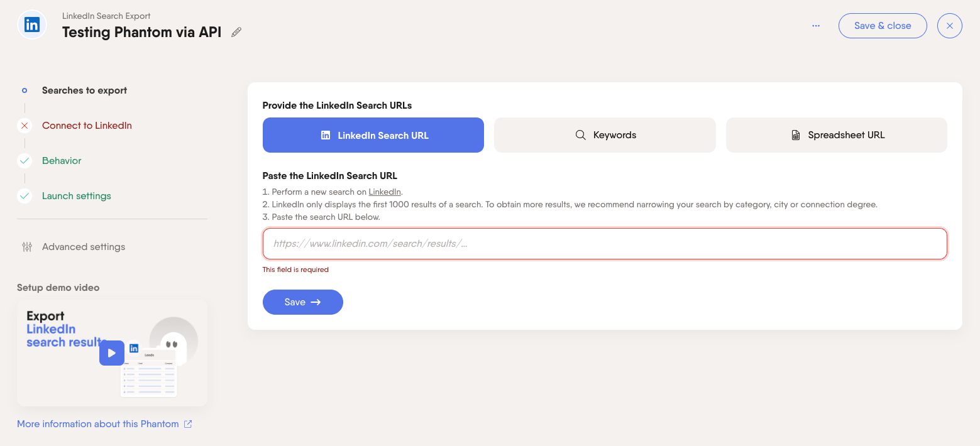Click the blue Save button

click(x=303, y=302)
